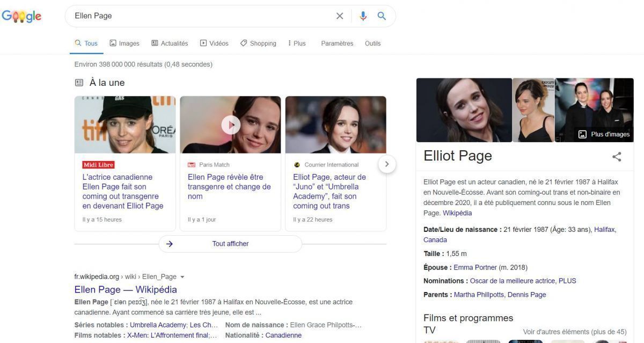Image resolution: width=644 pixels, height=343 pixels.
Task: Click the Courrier International source icon
Action: (297, 165)
